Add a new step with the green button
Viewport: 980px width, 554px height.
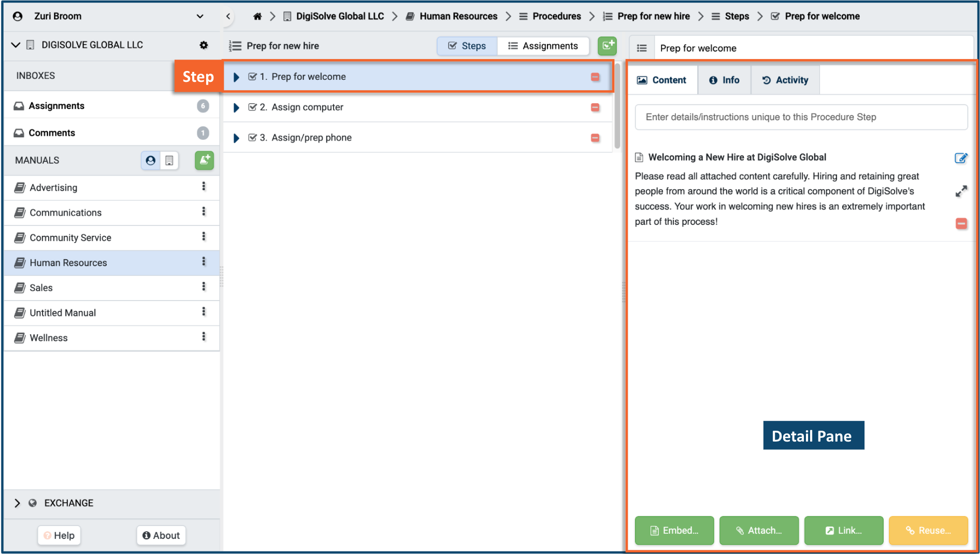607,46
